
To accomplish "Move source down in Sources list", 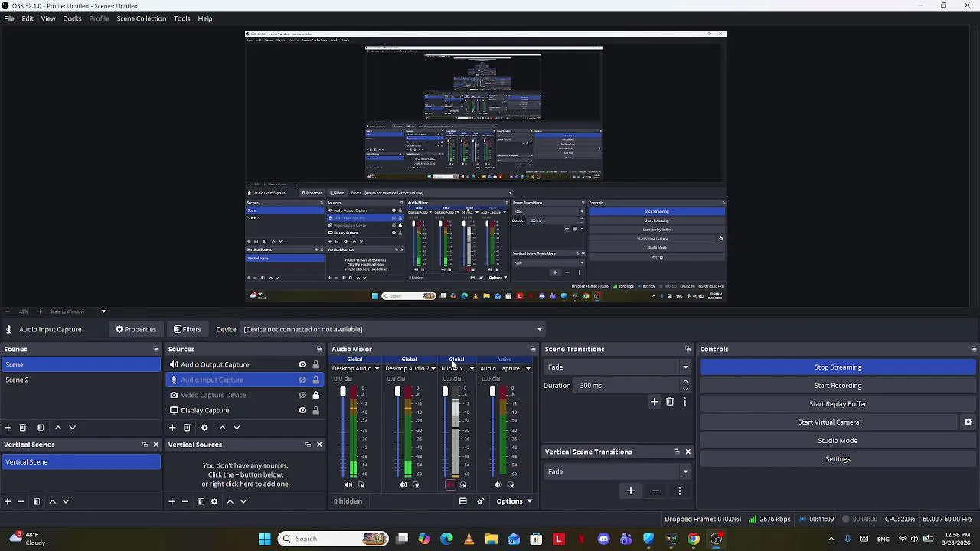I will click(x=237, y=428).
